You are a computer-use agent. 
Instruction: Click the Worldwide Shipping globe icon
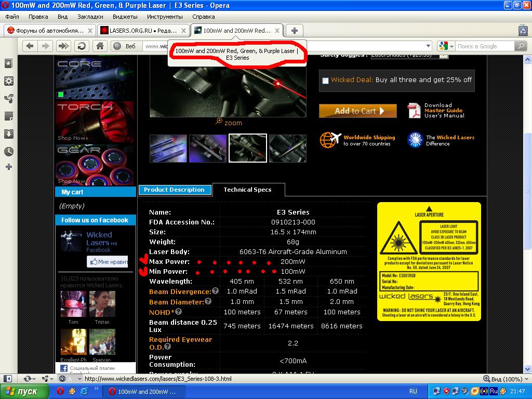[330, 140]
